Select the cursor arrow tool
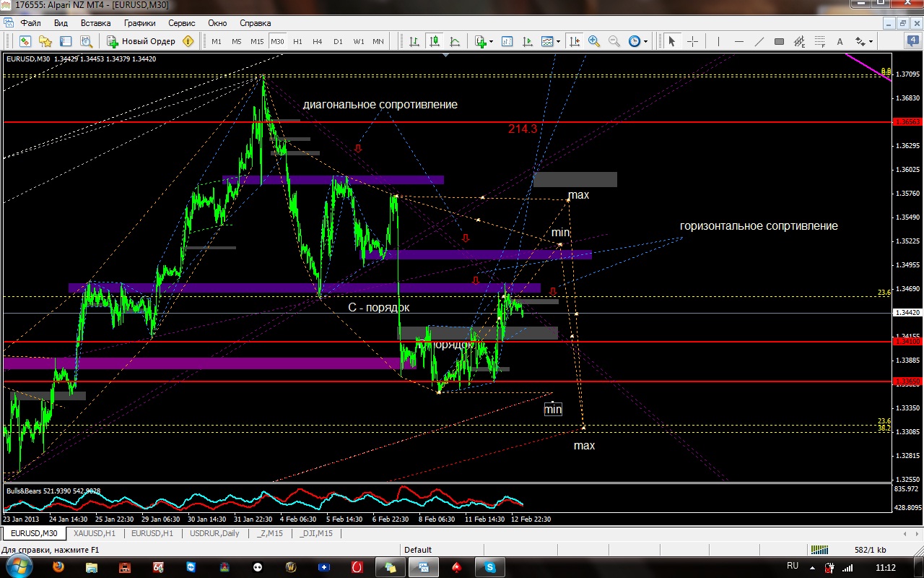The image size is (924, 578). click(x=672, y=41)
